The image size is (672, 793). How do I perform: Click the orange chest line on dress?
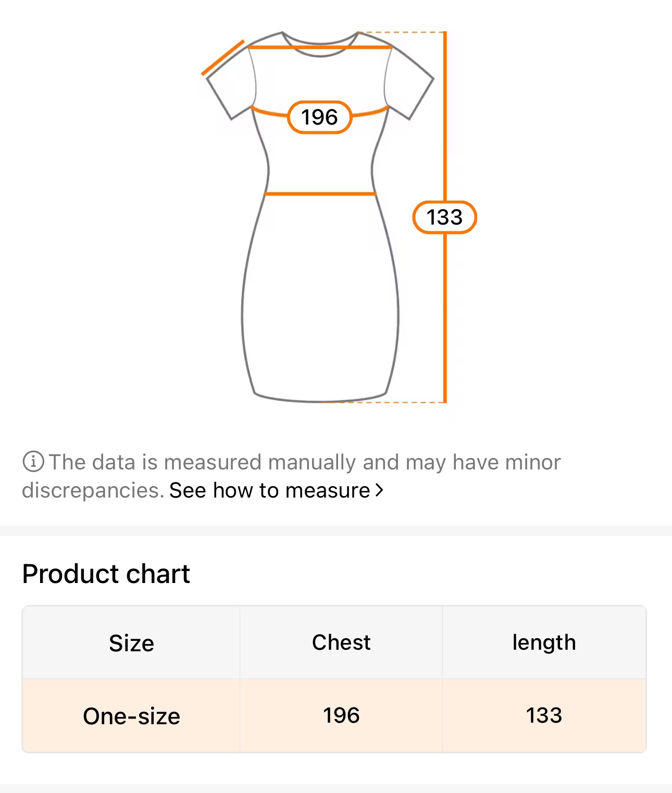(371, 112)
